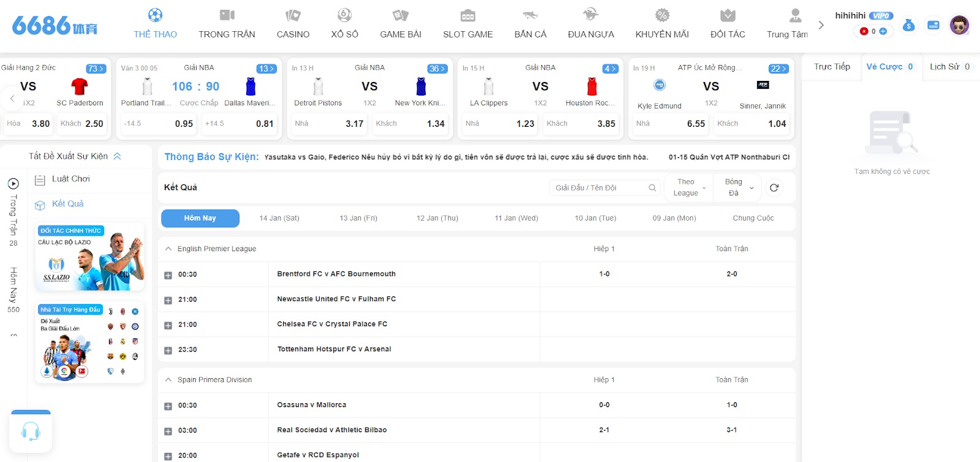Collapse the English Premier League section
Image resolution: width=980 pixels, height=462 pixels.
click(x=168, y=249)
